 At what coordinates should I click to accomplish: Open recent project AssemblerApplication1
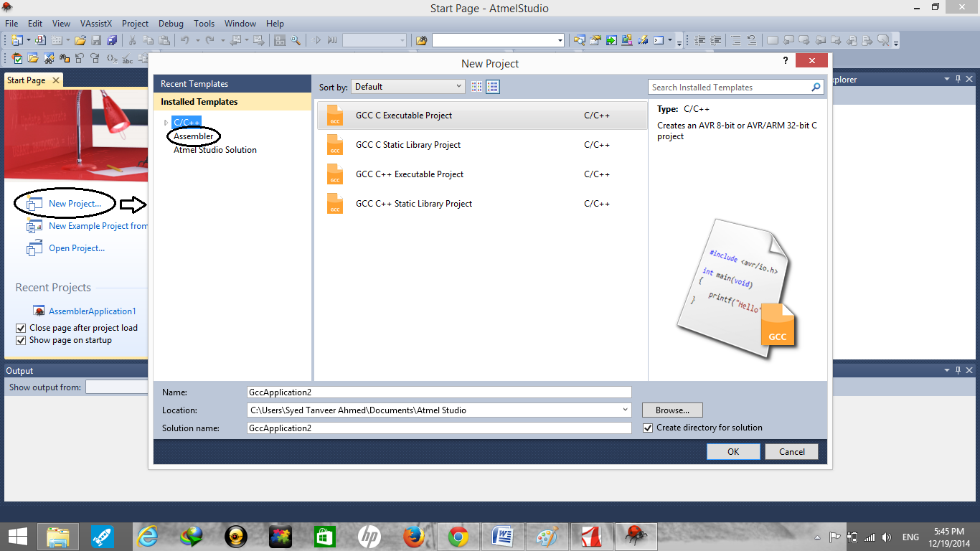coord(93,311)
